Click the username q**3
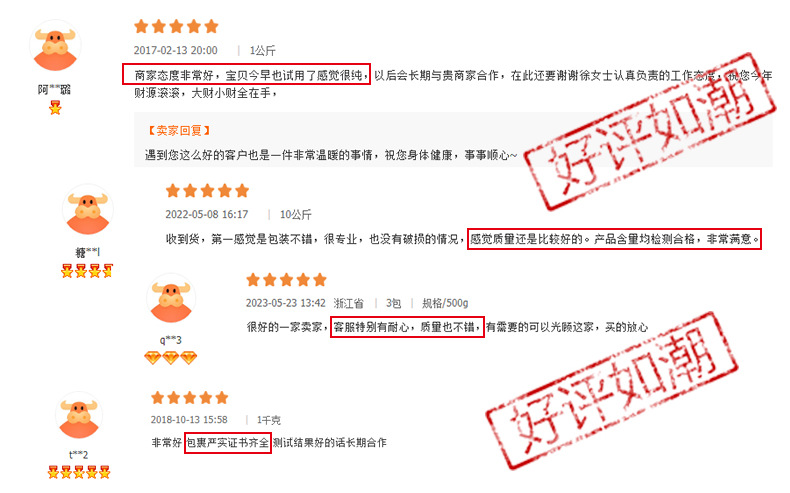Screen dimensions: 790x493 tap(170, 340)
